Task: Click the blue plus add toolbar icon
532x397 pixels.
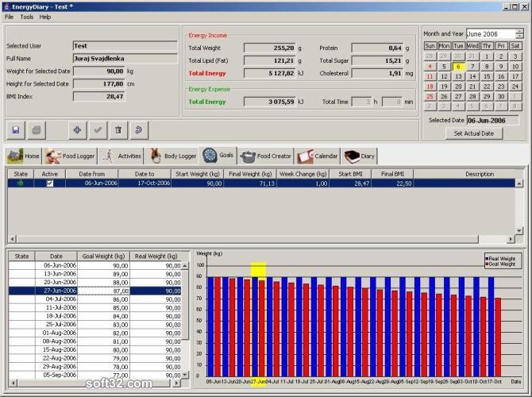Action: [77, 130]
